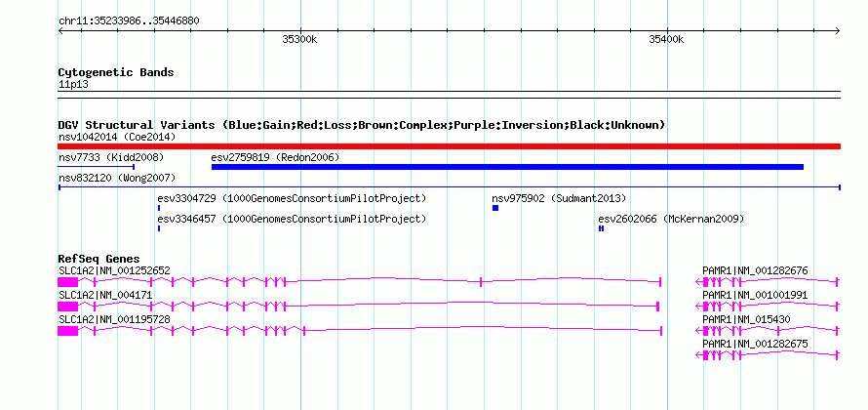The width and height of the screenshot is (868, 410).
Task: Click the RefSeq Genes track title
Action: click(x=99, y=259)
